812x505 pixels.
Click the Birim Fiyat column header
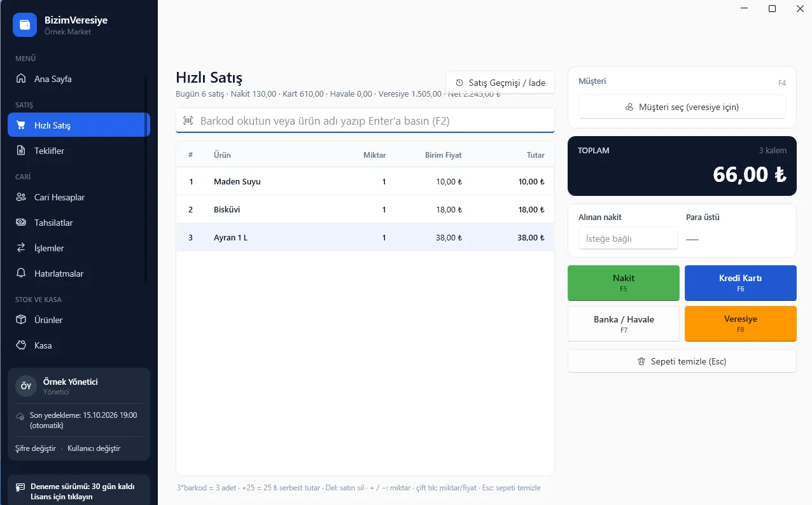(x=444, y=155)
